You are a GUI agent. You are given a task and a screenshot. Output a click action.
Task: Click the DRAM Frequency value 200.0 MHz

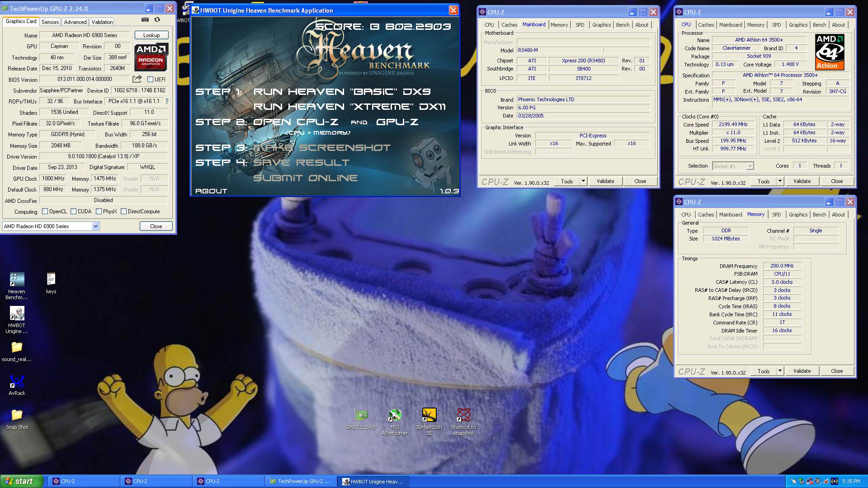(x=782, y=266)
